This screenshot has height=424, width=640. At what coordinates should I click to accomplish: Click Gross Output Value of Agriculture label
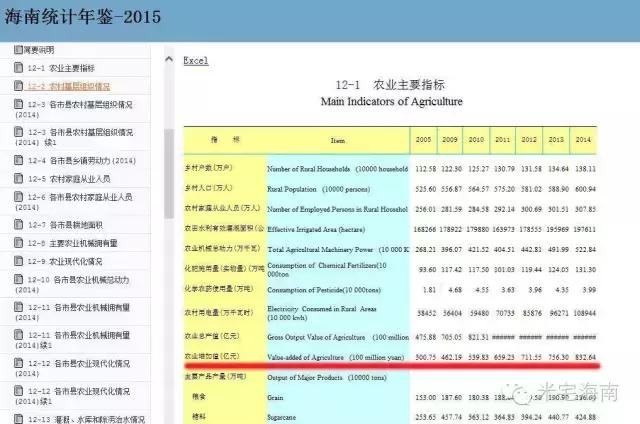pyautogui.click(x=338, y=337)
